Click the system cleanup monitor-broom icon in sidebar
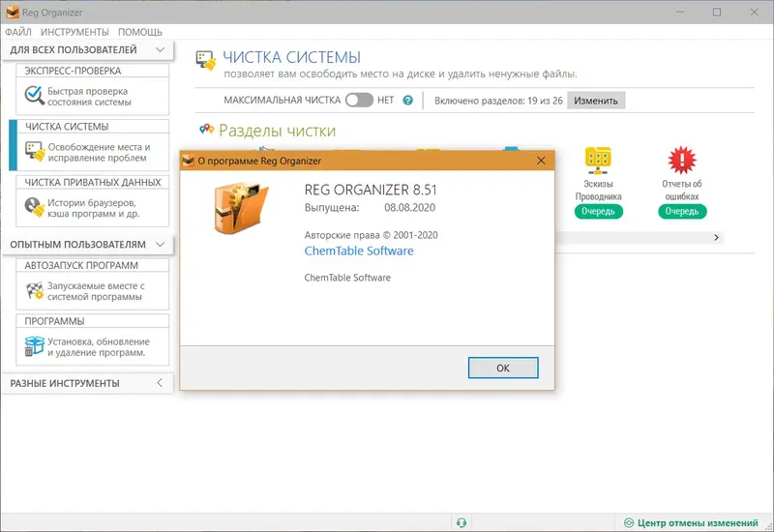 pyautogui.click(x=35, y=152)
